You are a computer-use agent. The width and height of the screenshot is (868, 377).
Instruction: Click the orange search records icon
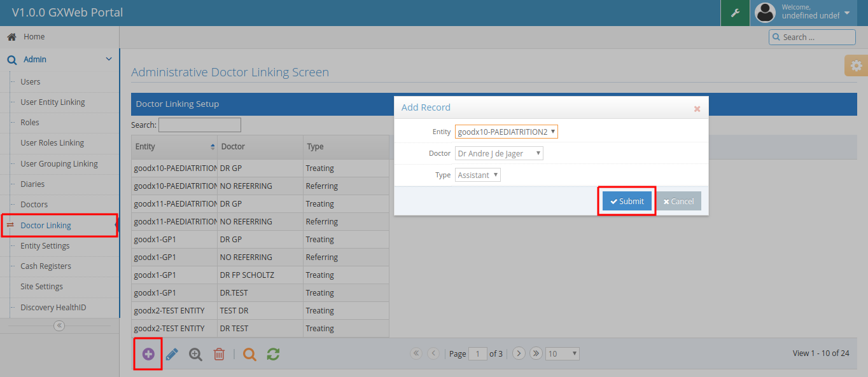point(249,354)
